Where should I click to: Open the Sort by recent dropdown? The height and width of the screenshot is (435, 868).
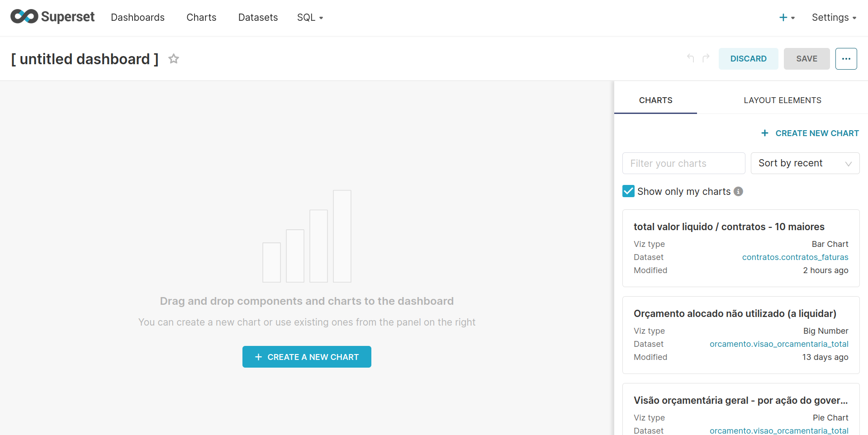coord(805,163)
